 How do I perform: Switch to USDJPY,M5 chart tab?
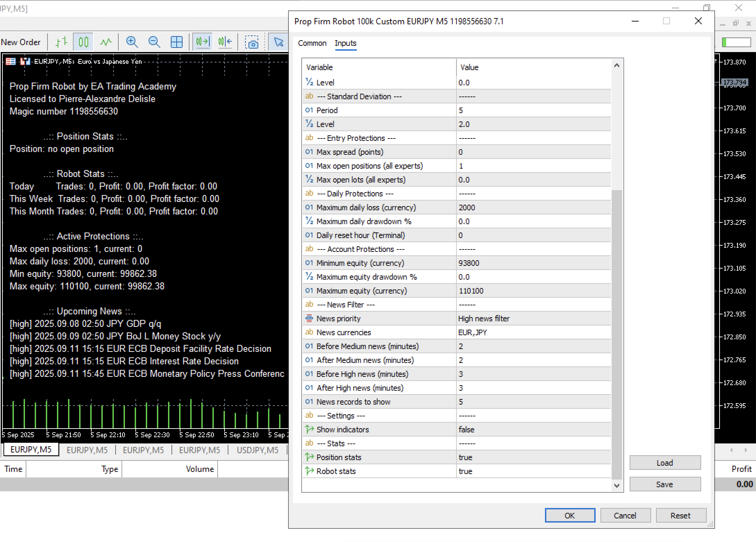click(x=258, y=450)
